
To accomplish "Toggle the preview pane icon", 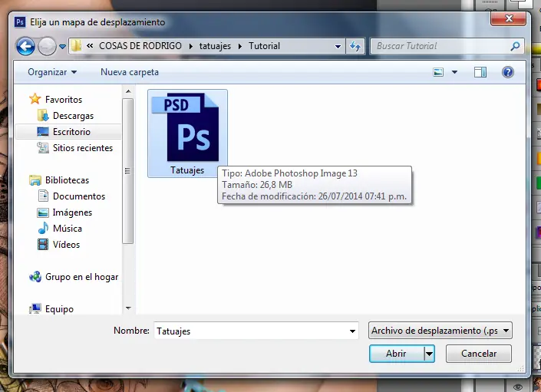I will (x=480, y=72).
